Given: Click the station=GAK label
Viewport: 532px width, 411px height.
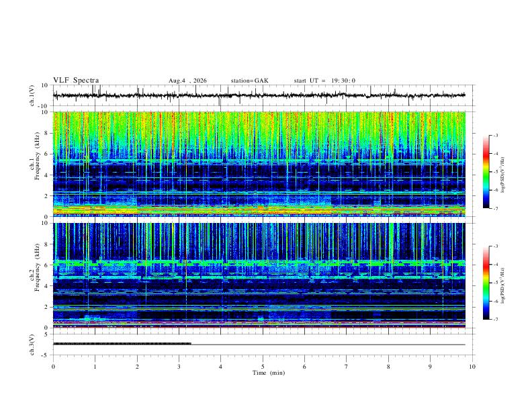Looking at the screenshot, I should 249,81.
